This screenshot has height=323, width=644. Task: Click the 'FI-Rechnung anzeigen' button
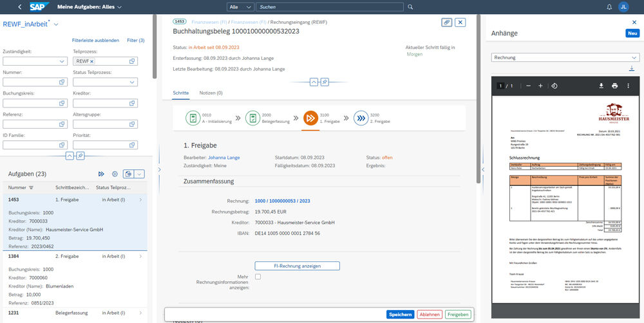[x=297, y=266]
